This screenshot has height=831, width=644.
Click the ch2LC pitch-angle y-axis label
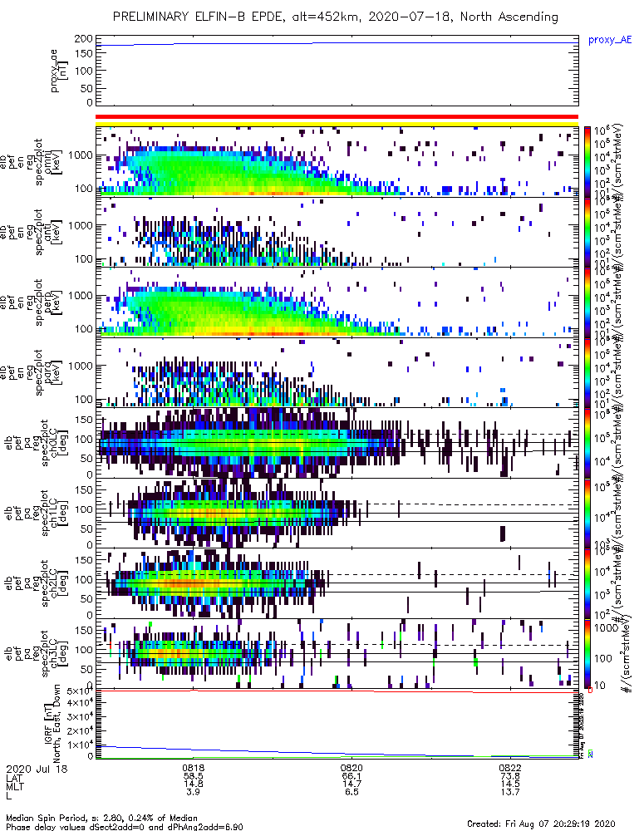(37, 583)
